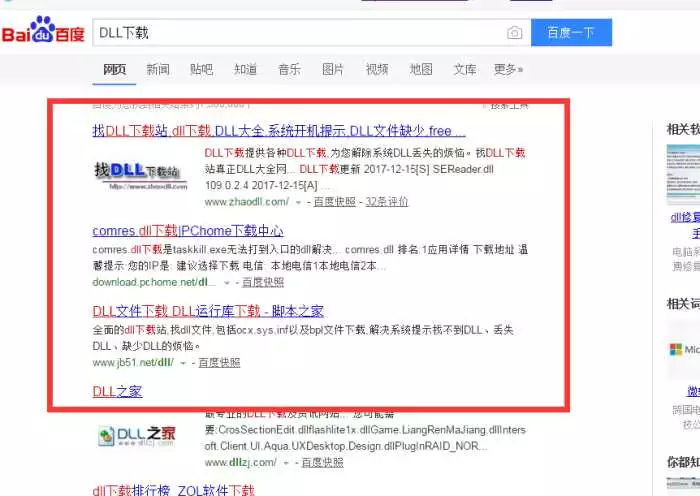Open 百度快照 for the dllzj result

coord(323,463)
